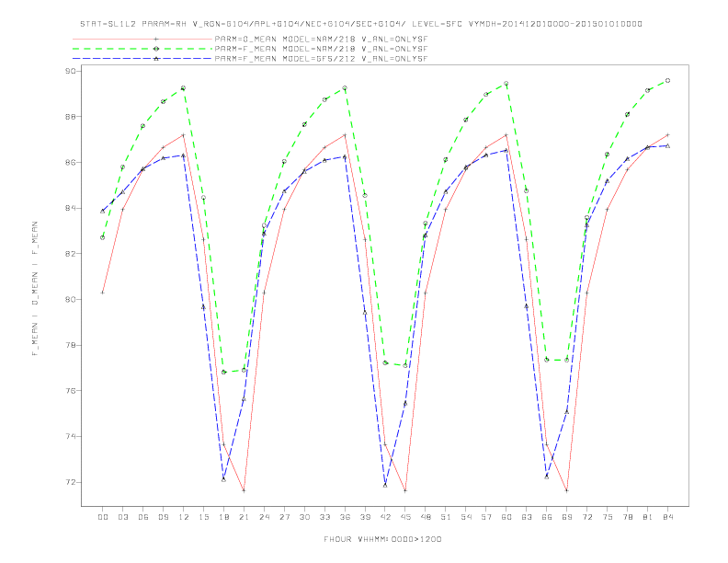Click y-axis tick value 82

[x=71, y=254]
